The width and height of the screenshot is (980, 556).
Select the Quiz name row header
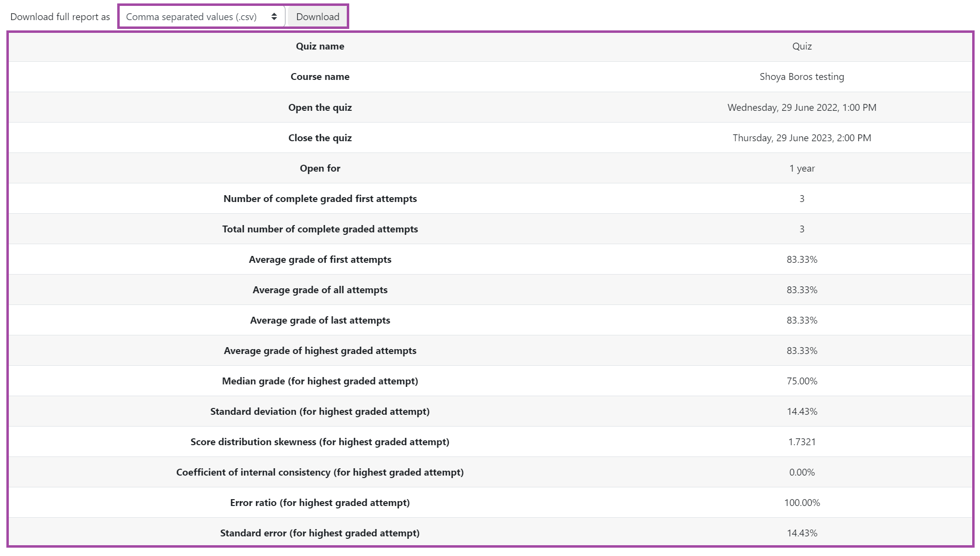coord(320,46)
